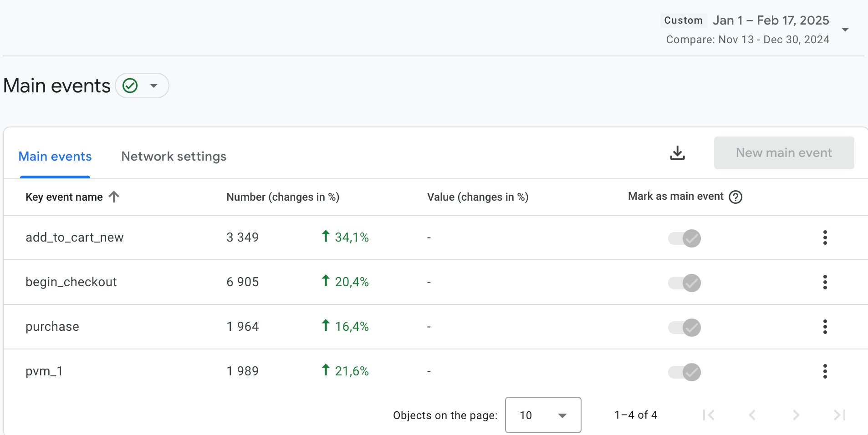This screenshot has height=435, width=868.
Task: Click the Compare: Nov 13 - Dec 30, 2024 text
Action: pyautogui.click(x=747, y=40)
